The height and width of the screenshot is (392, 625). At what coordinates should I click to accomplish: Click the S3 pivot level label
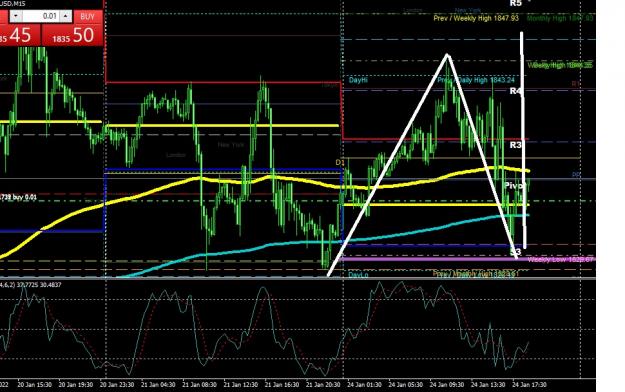point(516,252)
